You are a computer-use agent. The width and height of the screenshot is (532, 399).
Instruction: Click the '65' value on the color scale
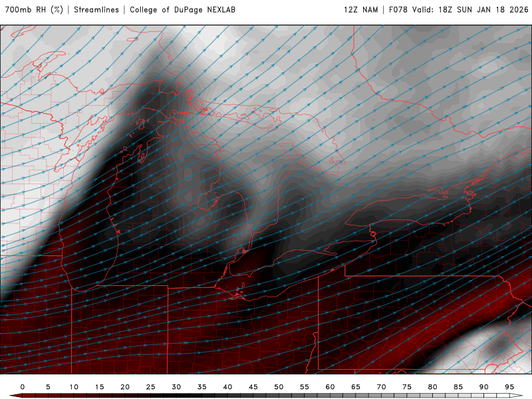356,387
